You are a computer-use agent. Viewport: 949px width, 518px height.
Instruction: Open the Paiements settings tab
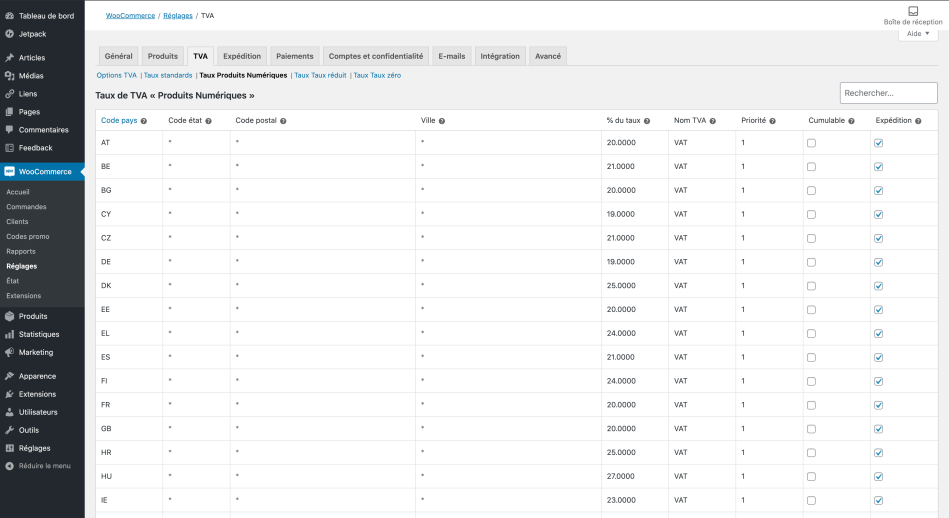294,56
